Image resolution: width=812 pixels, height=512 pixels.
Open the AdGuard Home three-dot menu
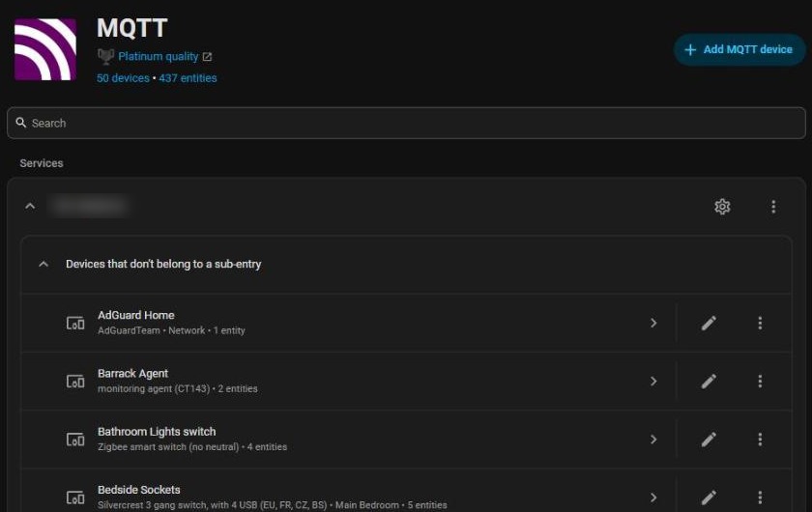pos(760,323)
